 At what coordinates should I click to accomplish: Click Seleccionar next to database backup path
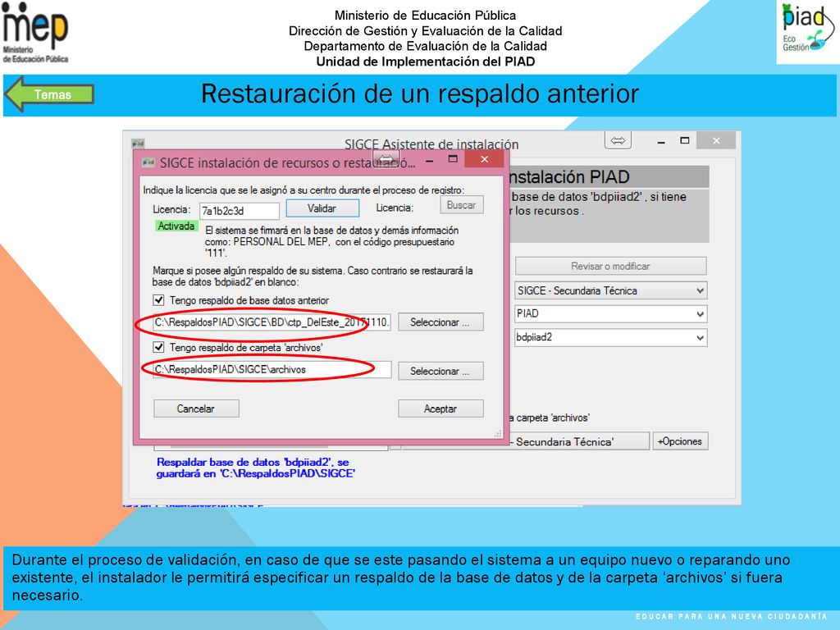(441, 322)
